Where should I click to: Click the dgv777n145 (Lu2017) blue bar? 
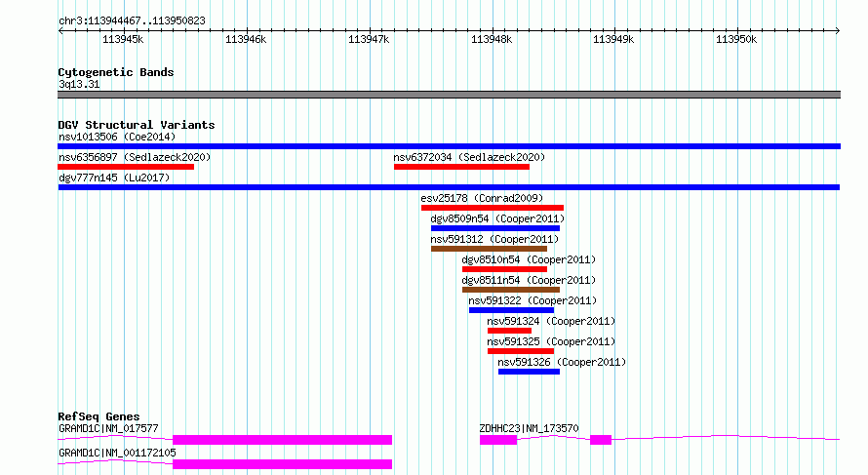449,187
